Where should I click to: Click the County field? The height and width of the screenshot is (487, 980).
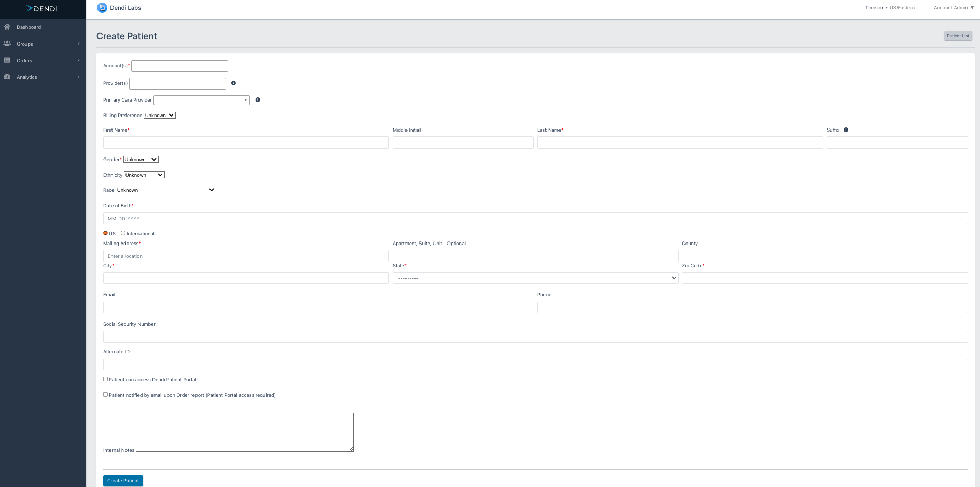click(824, 256)
